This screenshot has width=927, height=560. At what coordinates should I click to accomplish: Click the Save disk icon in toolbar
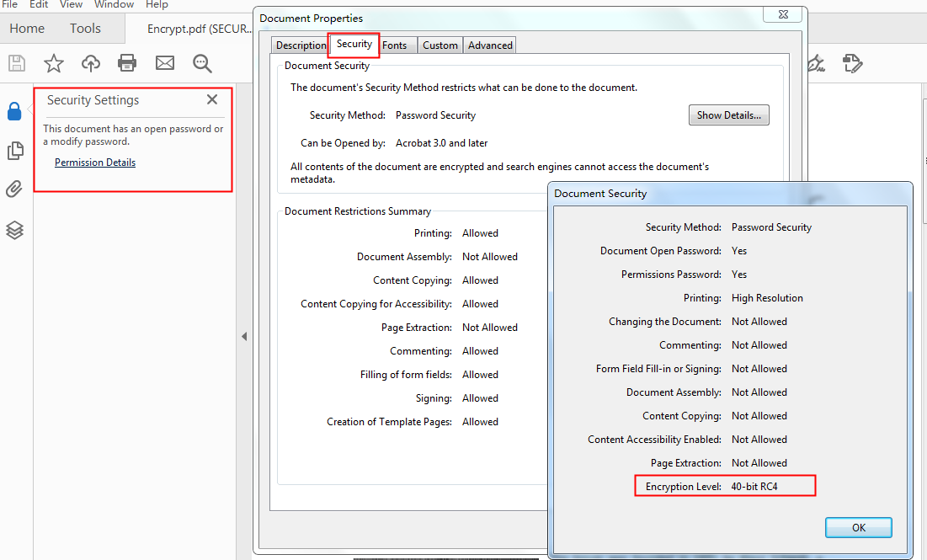(x=17, y=63)
